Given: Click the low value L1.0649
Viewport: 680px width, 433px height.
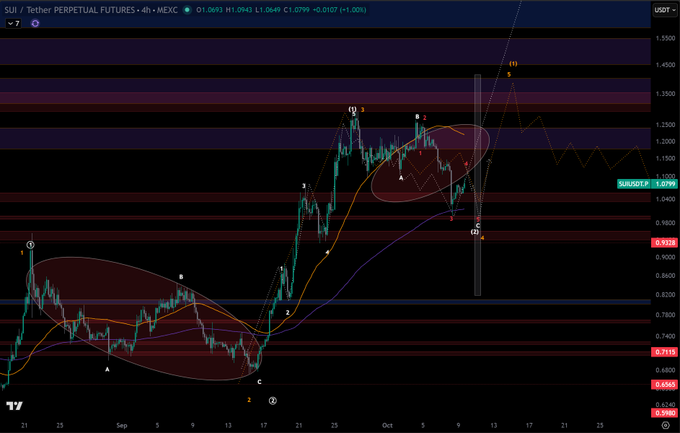Looking at the screenshot, I should [x=268, y=10].
